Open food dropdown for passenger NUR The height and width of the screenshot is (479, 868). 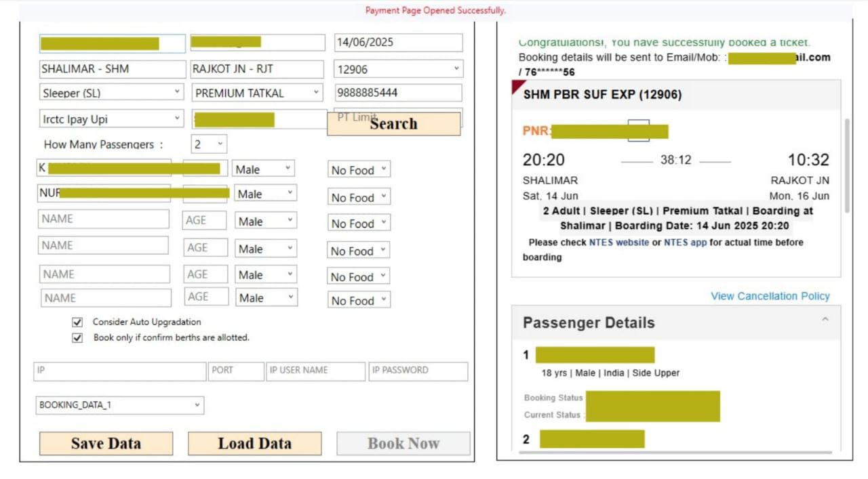pos(359,198)
